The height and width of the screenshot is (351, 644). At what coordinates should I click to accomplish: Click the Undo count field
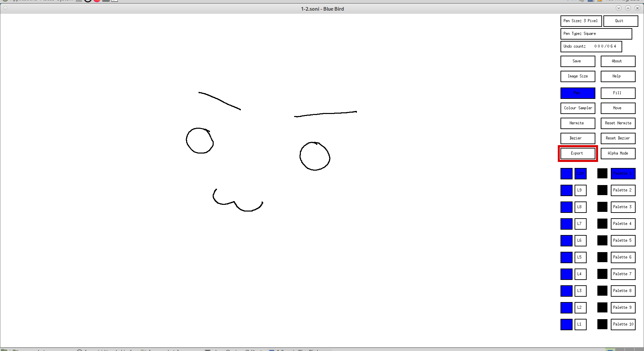(591, 46)
